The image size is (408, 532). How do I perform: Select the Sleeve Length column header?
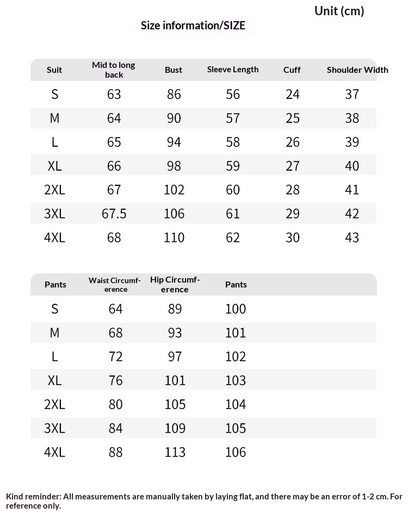click(233, 70)
